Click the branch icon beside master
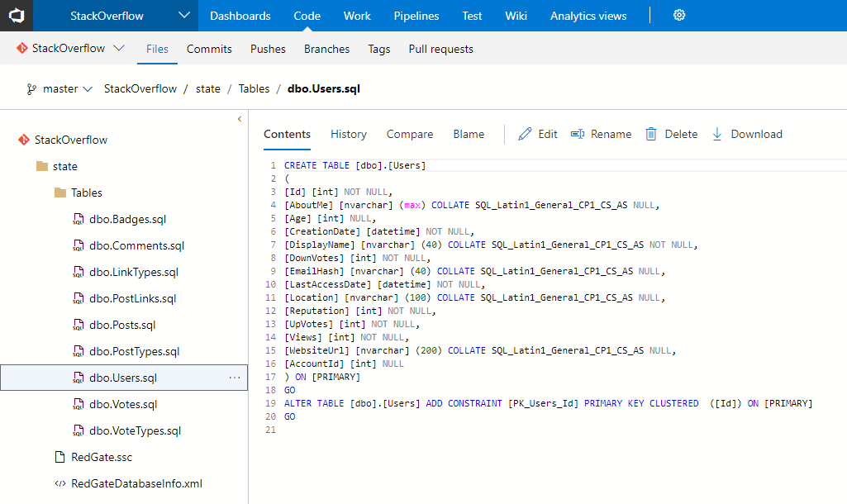Screen dimensions: 847x504 coord(32,89)
